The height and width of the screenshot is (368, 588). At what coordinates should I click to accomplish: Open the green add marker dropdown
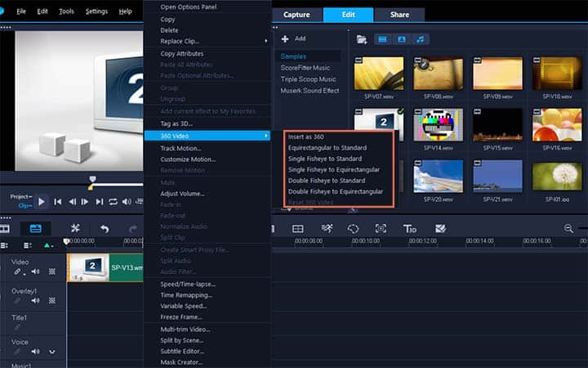point(48,245)
